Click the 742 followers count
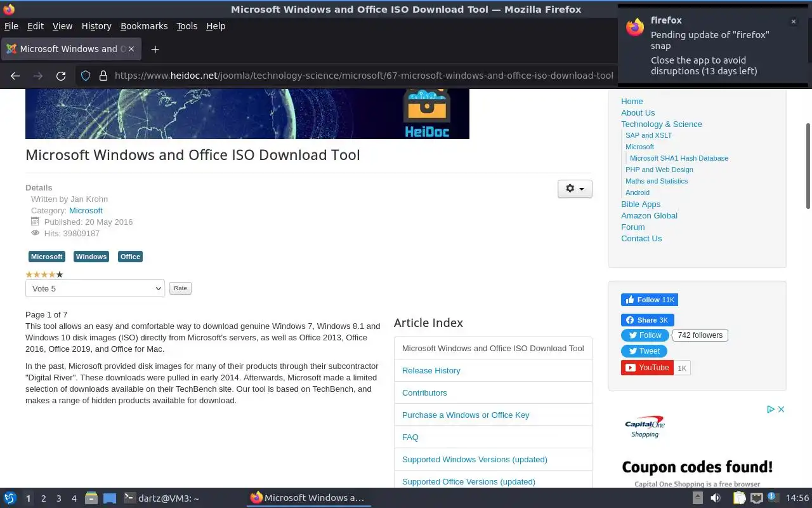This screenshot has width=812, height=508. [x=700, y=335]
